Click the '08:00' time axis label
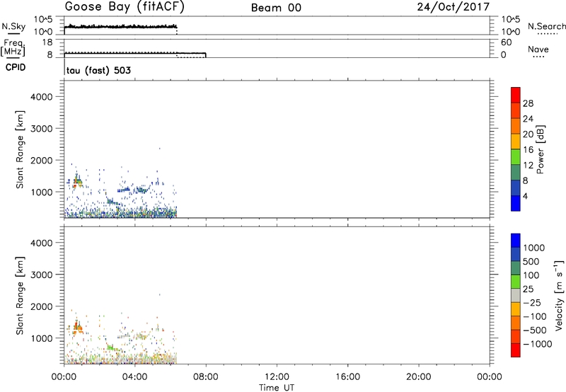 [x=206, y=377]
